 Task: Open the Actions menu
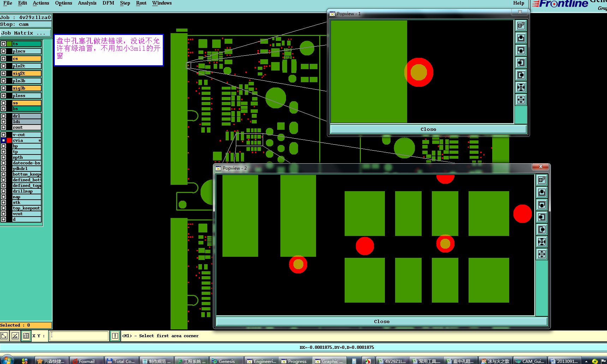41,3
